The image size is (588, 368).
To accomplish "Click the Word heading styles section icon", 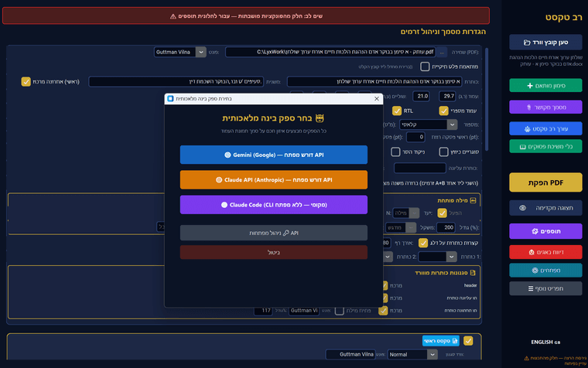I will click(x=473, y=272).
